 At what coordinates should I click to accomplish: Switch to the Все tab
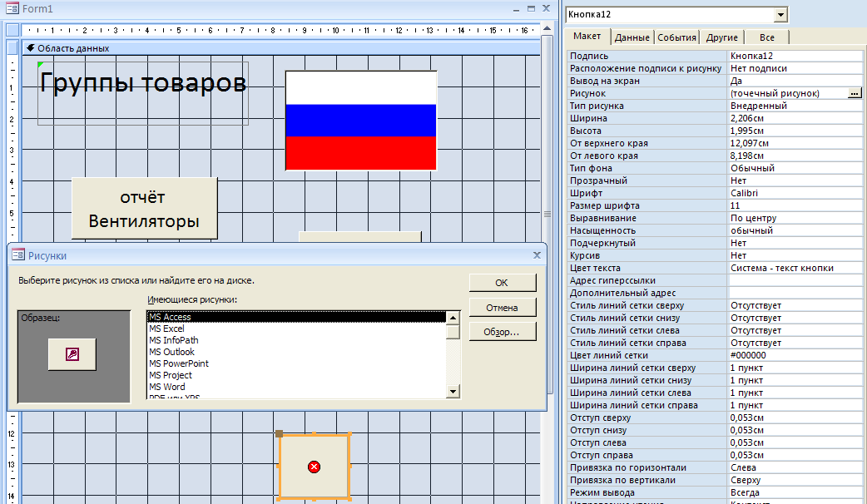(766, 37)
